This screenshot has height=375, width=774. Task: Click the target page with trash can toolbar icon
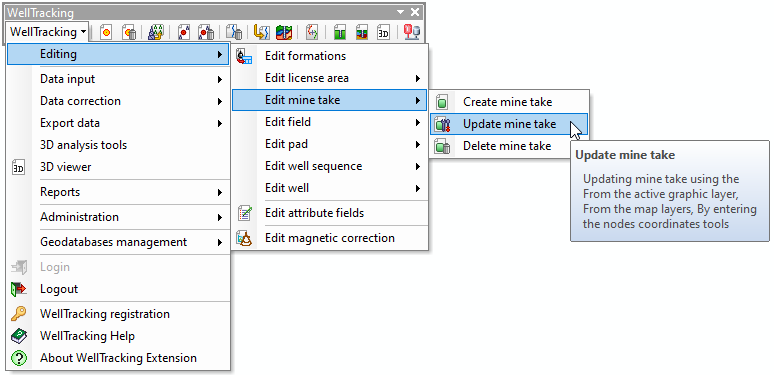pyautogui.click(x=129, y=32)
